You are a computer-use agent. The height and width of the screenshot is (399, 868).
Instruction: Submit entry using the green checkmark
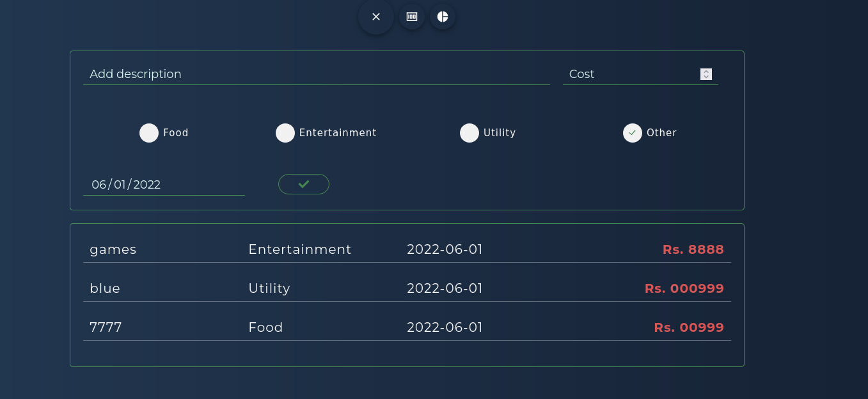(x=304, y=184)
